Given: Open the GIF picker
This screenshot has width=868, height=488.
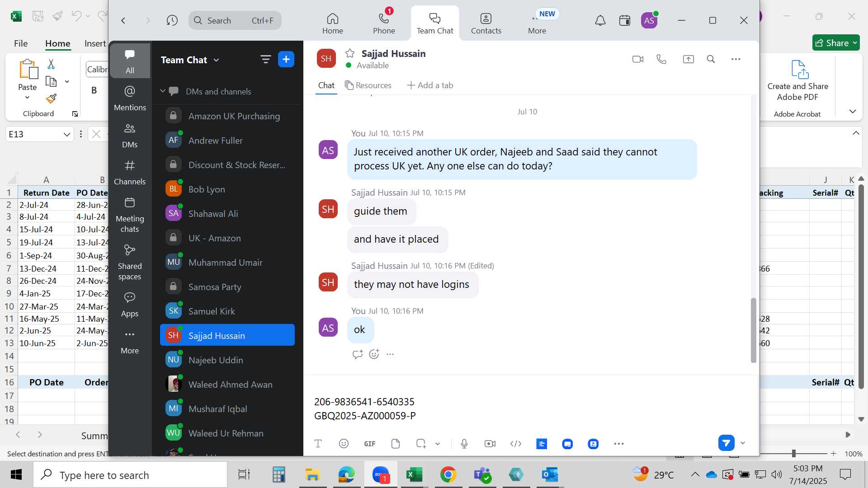Looking at the screenshot, I should (369, 444).
